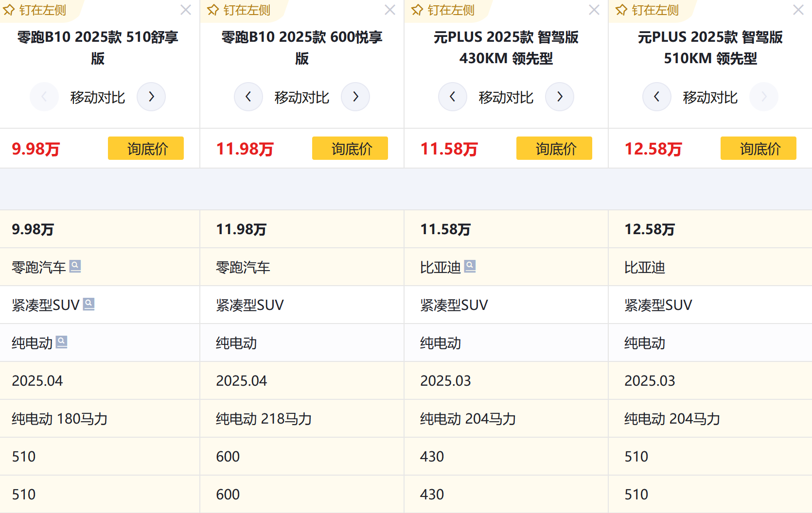Viewport: 812px width, 513px height.
Task: Select 纯电动 180马力 cell
Action: pyautogui.click(x=100, y=418)
